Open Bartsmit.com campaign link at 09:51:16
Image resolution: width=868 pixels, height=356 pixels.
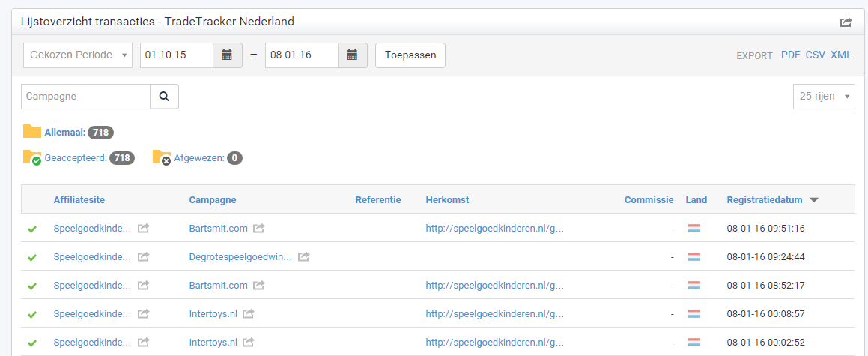click(218, 228)
